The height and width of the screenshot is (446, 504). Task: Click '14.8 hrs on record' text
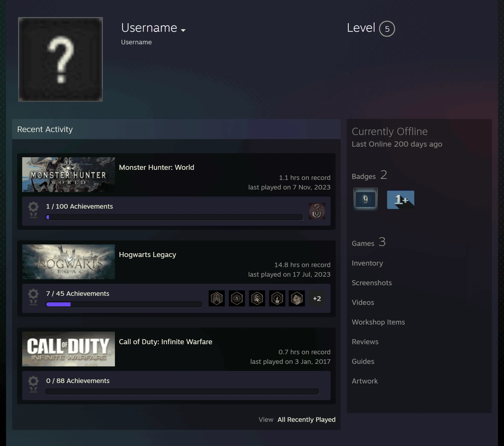tap(302, 265)
